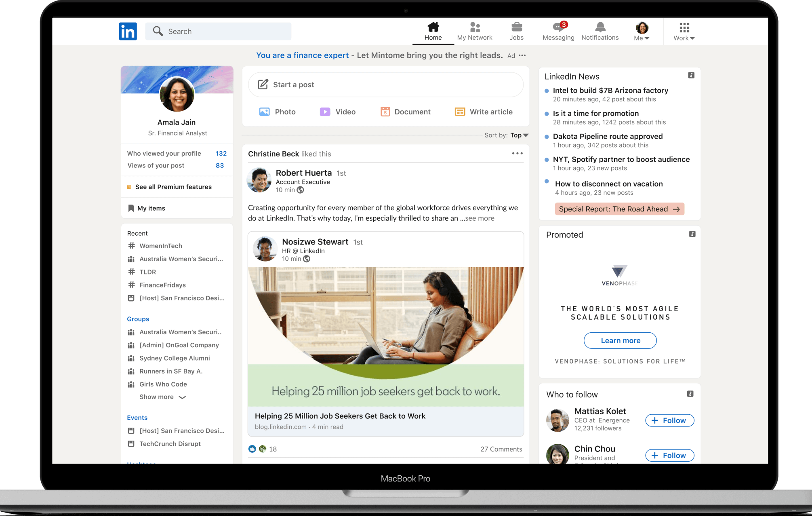Screen dimensions: 812x517
Task: Add a Photo to a post
Action: click(x=277, y=112)
